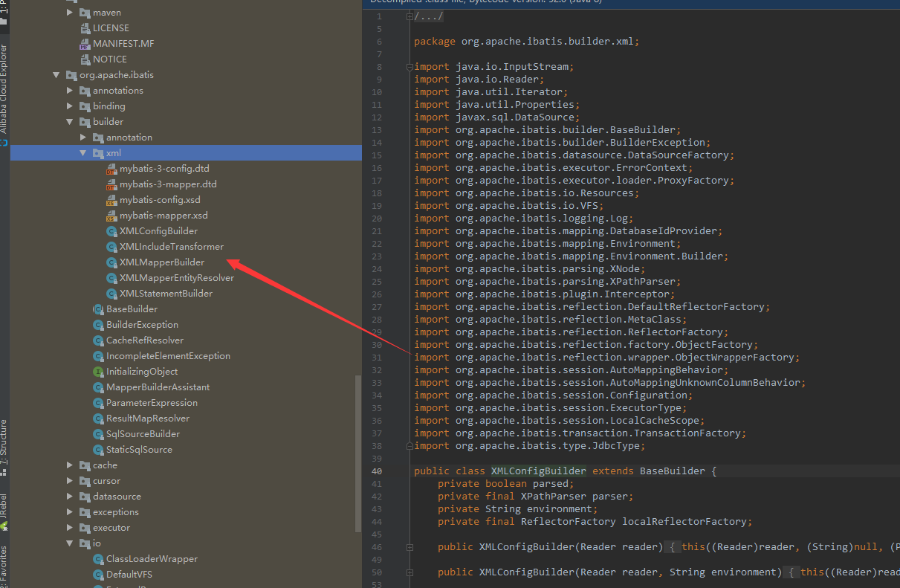Image resolution: width=900 pixels, height=588 pixels.
Task: Click the project tree vertical scrollbar
Action: click(358, 455)
